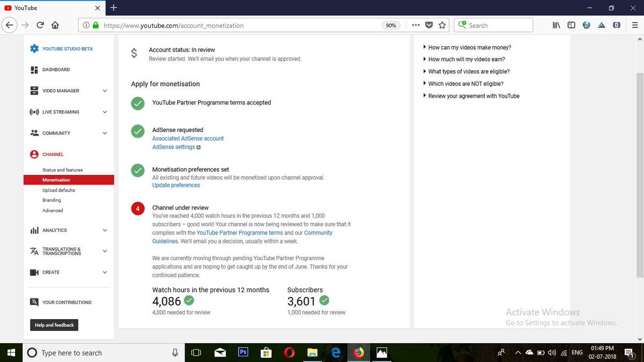
Task: Open new browser tab with plus
Action: (x=113, y=8)
